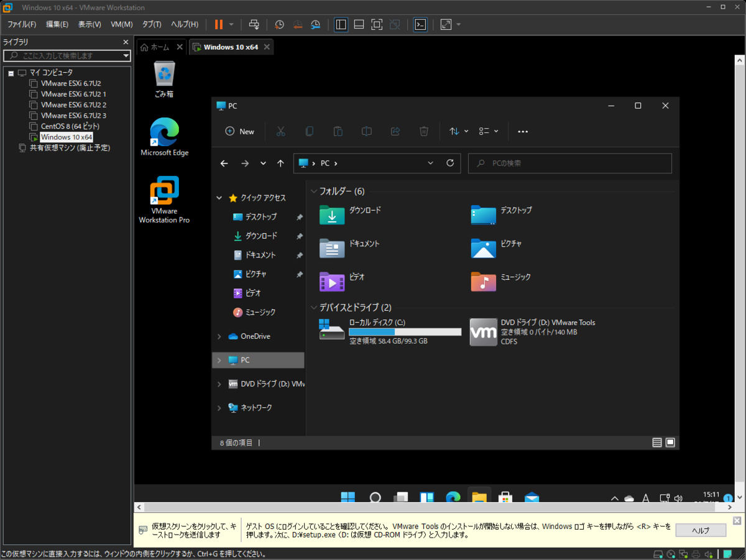Open the ごみ箱 recycle bin icon

(164, 80)
